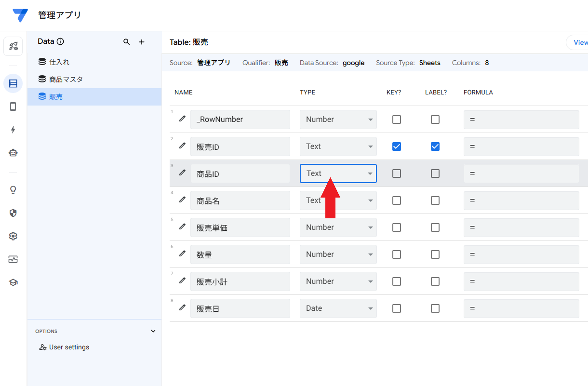Viewport: 588px width, 386px height.
Task: Open the TYPE dropdown for 販売日
Action: 338,308
